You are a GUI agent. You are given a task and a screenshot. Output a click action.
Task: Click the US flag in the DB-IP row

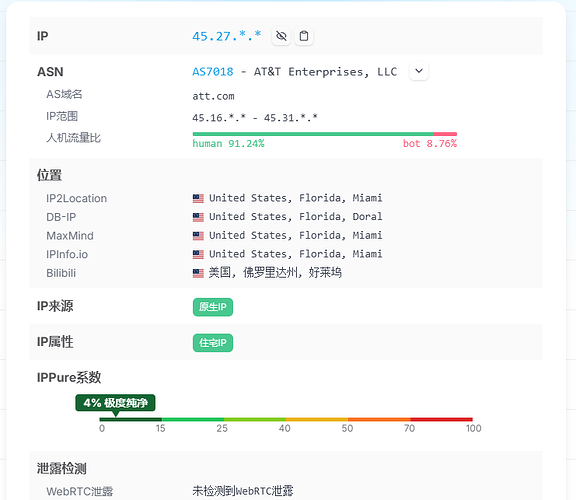coord(198,217)
